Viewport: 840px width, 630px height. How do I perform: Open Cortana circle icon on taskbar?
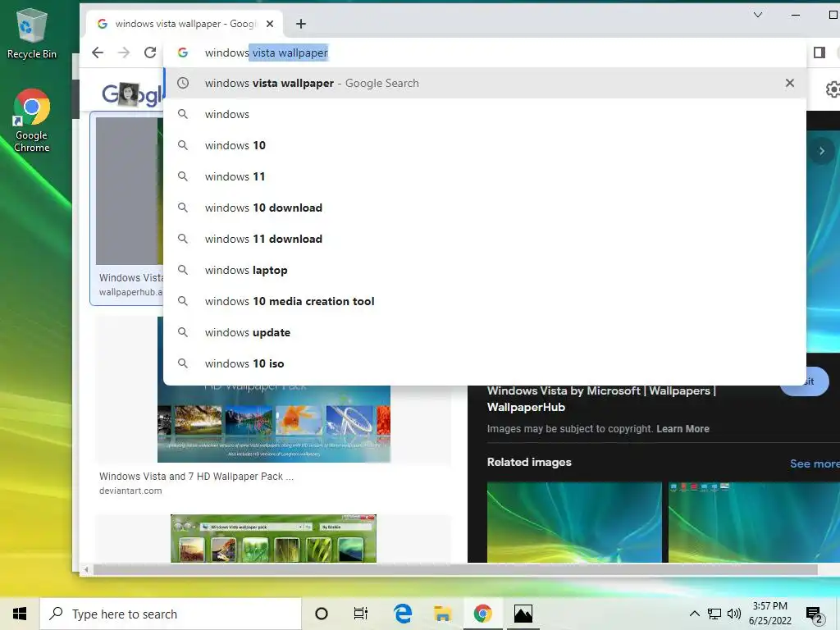(322, 614)
